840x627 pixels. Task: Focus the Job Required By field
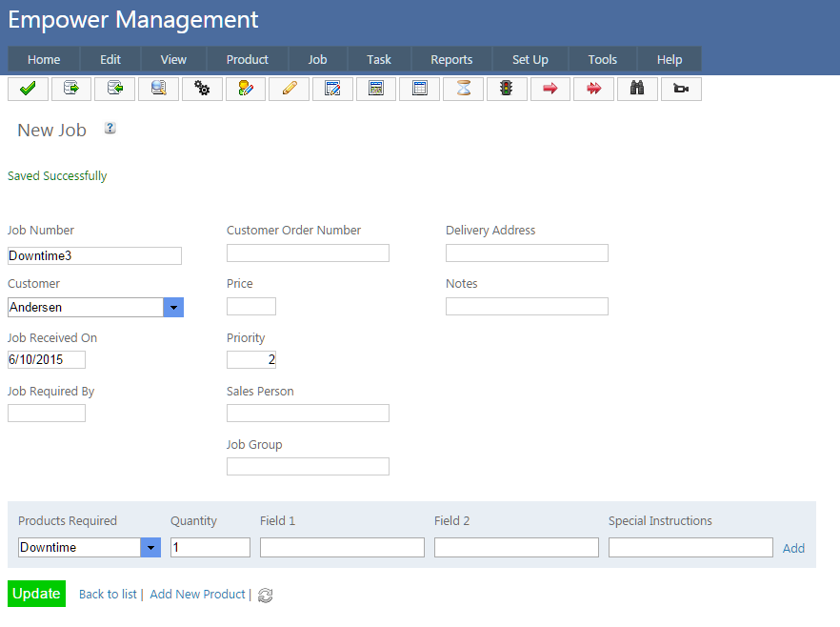click(x=47, y=413)
